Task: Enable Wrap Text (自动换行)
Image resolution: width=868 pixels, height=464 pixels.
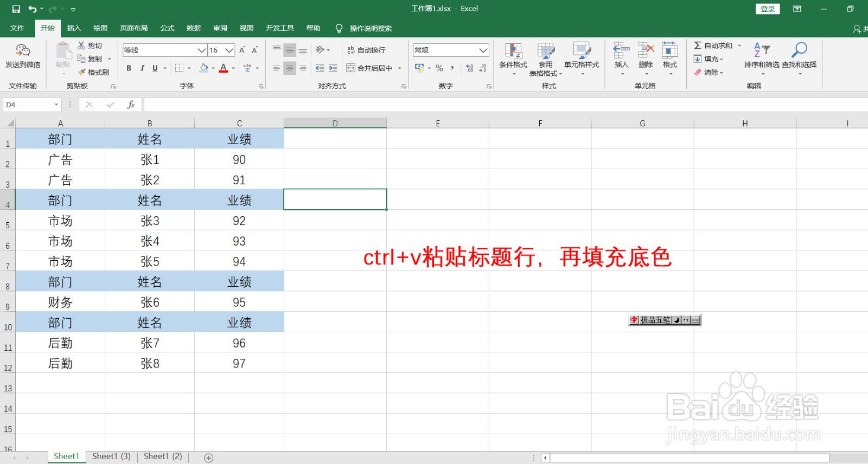Action: [366, 50]
